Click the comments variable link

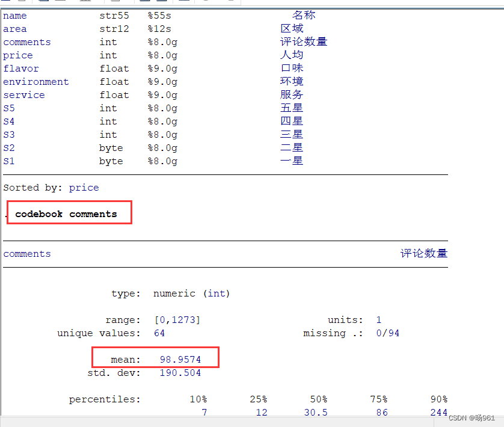click(26, 41)
